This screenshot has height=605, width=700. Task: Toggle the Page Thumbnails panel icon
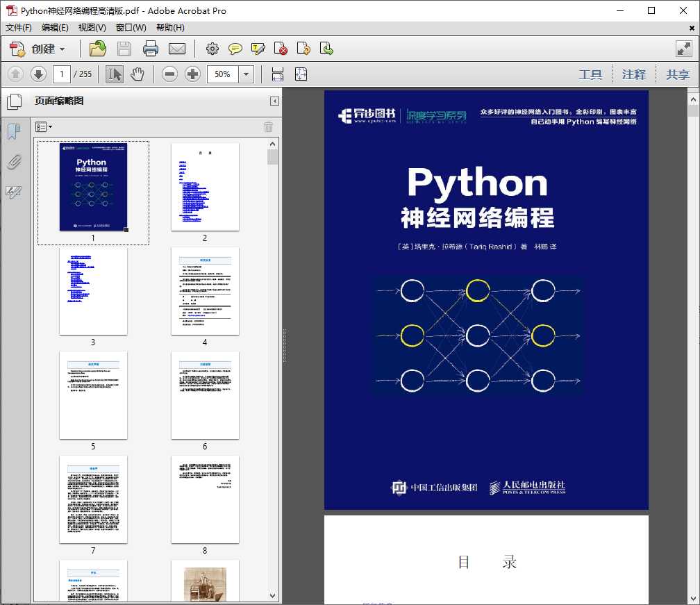tap(15, 101)
